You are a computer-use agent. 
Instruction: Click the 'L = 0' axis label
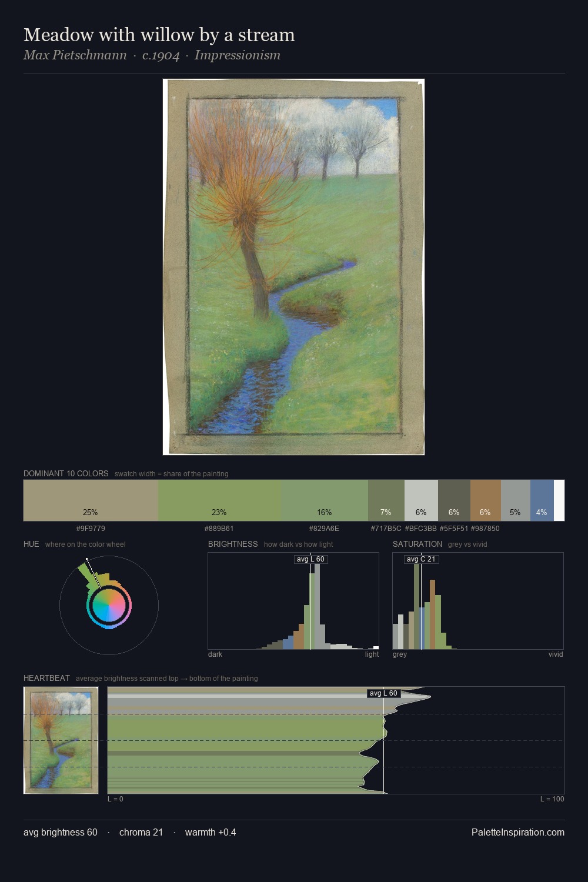pos(115,799)
